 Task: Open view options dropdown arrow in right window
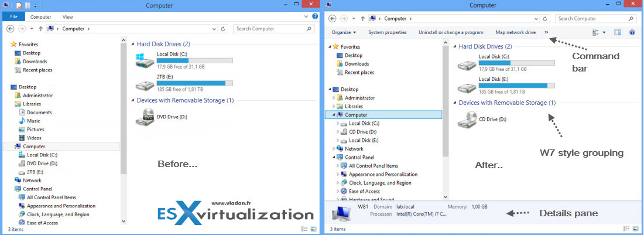[x=604, y=32]
